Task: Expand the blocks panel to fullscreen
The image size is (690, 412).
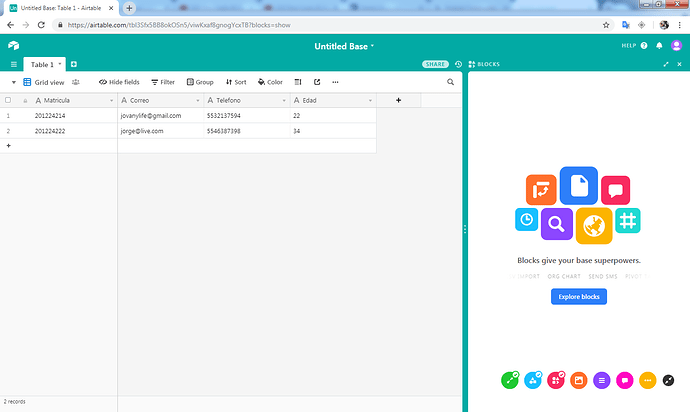Action: pyautogui.click(x=666, y=64)
